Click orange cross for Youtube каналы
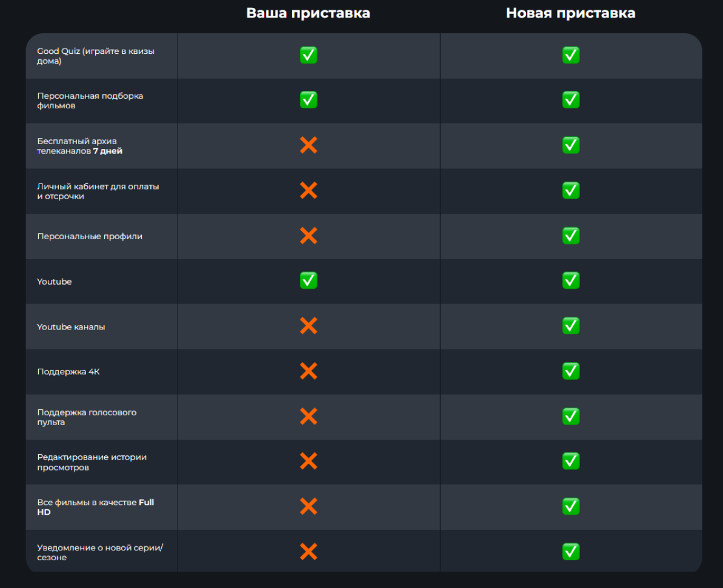This screenshot has height=588, width=723. click(x=308, y=326)
